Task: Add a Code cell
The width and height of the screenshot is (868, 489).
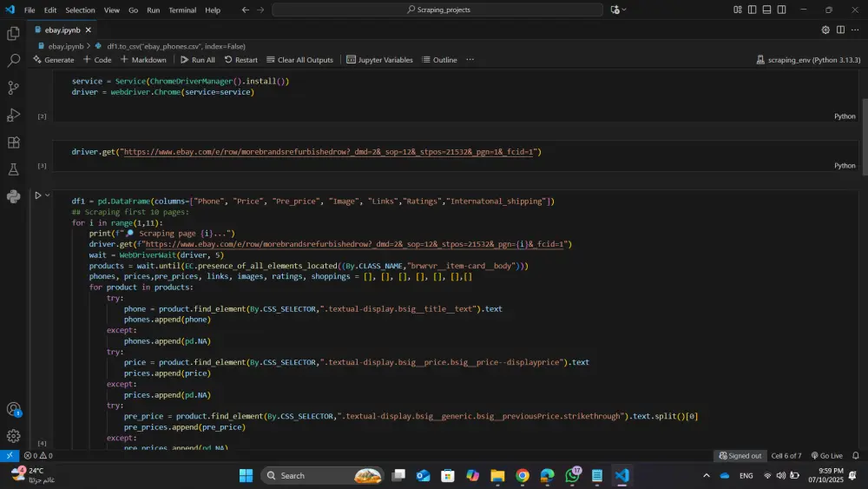Action: pos(97,60)
